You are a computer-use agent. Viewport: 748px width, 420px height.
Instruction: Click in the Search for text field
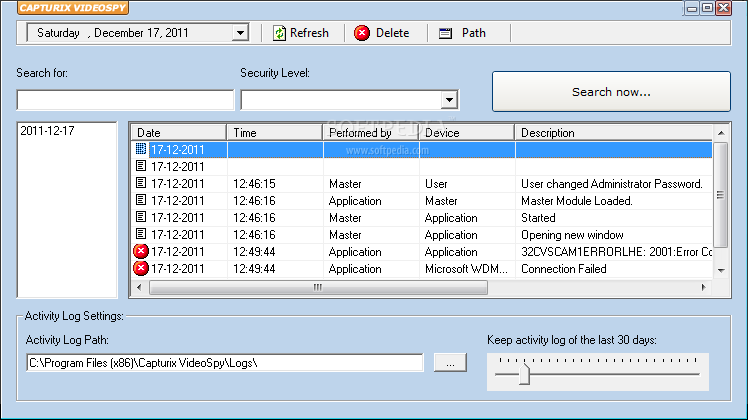125,100
